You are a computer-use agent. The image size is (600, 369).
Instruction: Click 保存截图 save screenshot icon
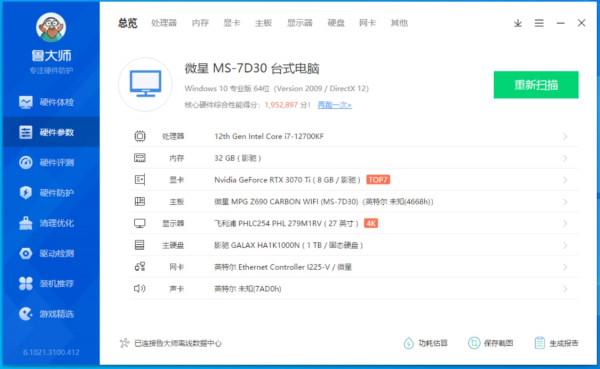[x=474, y=343]
